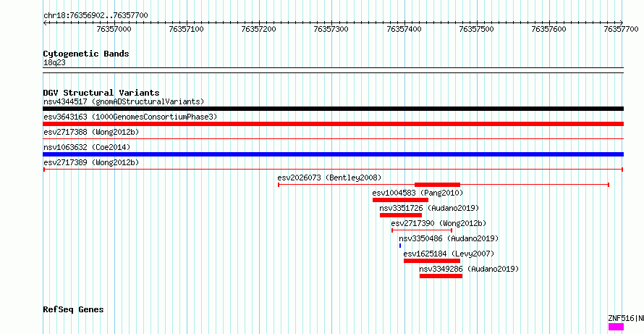Click the 18q23 band label

[x=54, y=62]
